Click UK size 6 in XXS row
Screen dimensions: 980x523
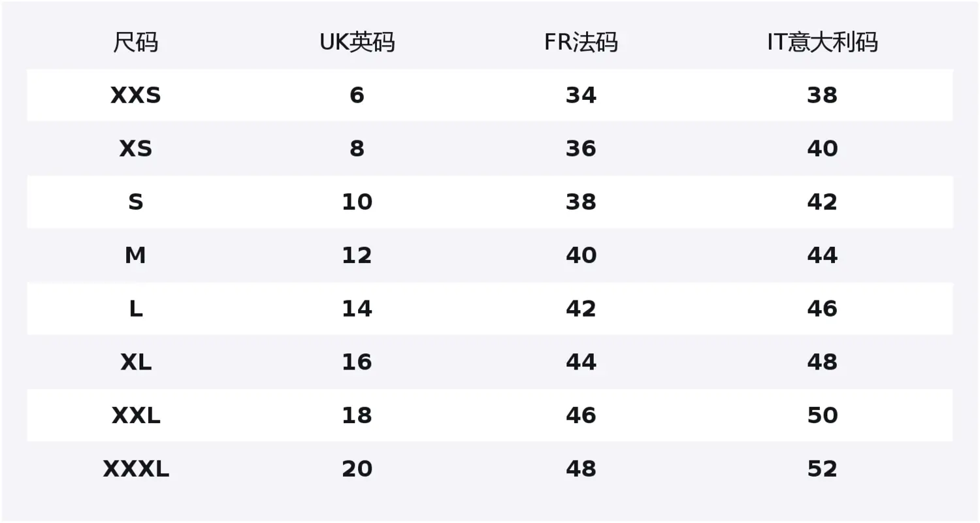click(x=357, y=95)
